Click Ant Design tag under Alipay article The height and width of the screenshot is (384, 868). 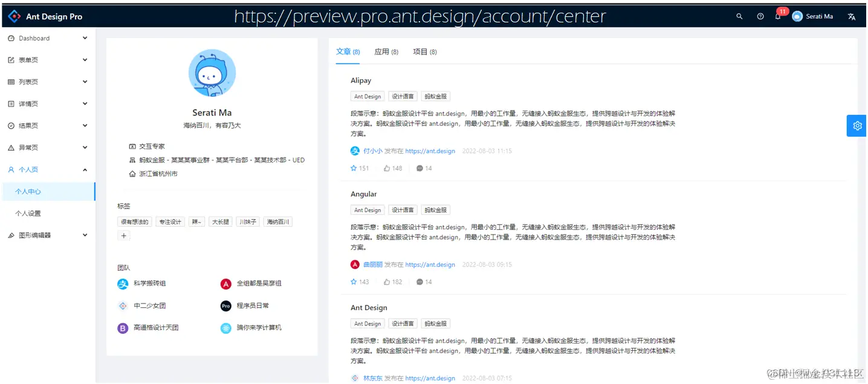pyautogui.click(x=368, y=96)
